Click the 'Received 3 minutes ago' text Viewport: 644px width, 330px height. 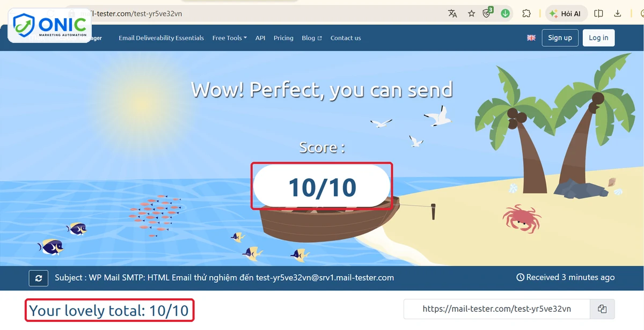pyautogui.click(x=565, y=277)
